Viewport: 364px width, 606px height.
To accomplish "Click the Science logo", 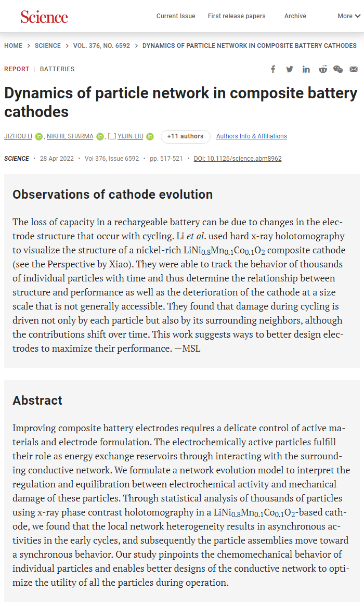I will [x=44, y=17].
